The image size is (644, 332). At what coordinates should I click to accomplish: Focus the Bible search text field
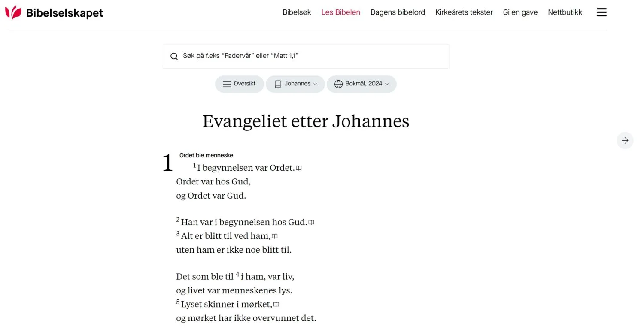click(306, 56)
